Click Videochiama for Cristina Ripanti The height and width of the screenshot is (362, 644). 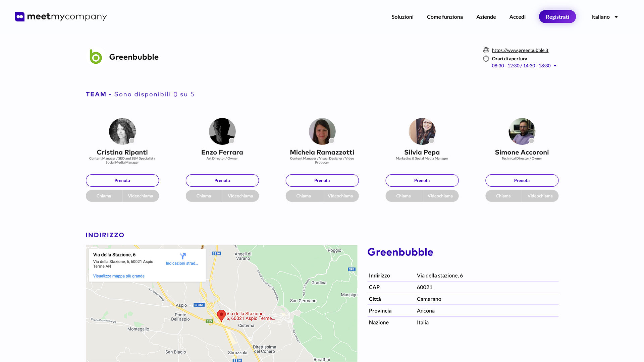pyautogui.click(x=141, y=196)
